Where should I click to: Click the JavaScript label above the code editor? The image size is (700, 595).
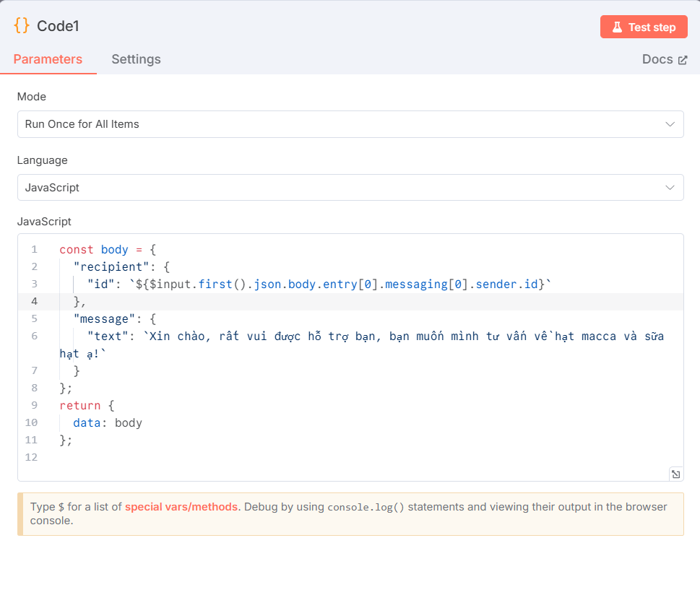click(x=44, y=222)
